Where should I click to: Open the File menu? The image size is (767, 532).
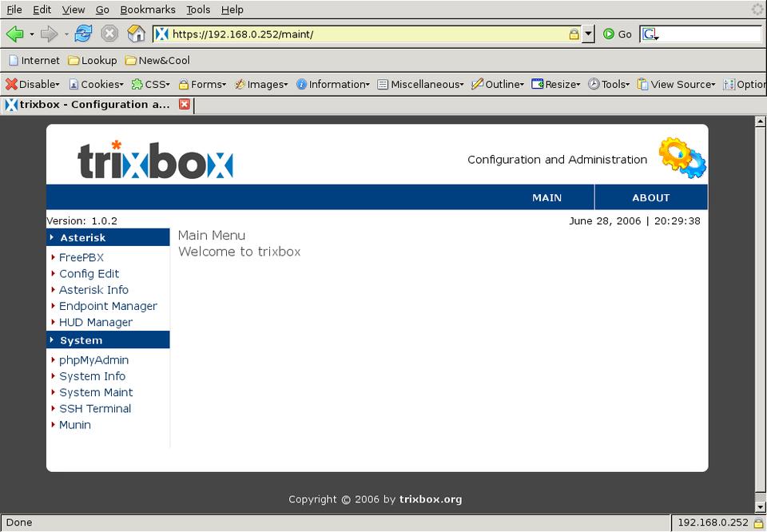[x=14, y=10]
